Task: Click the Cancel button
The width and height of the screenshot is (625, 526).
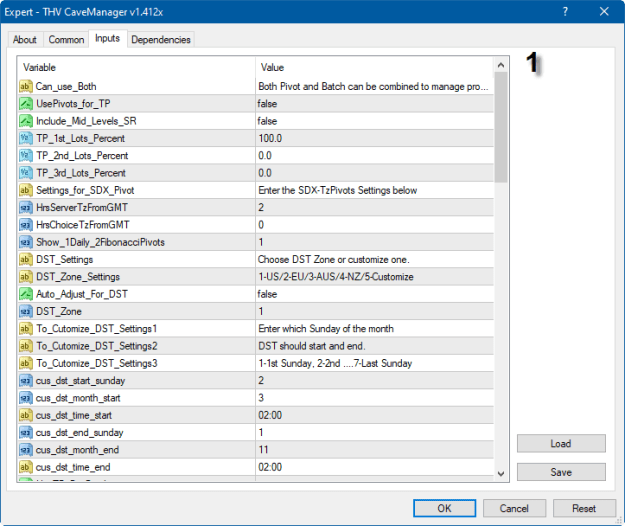Action: tap(514, 508)
